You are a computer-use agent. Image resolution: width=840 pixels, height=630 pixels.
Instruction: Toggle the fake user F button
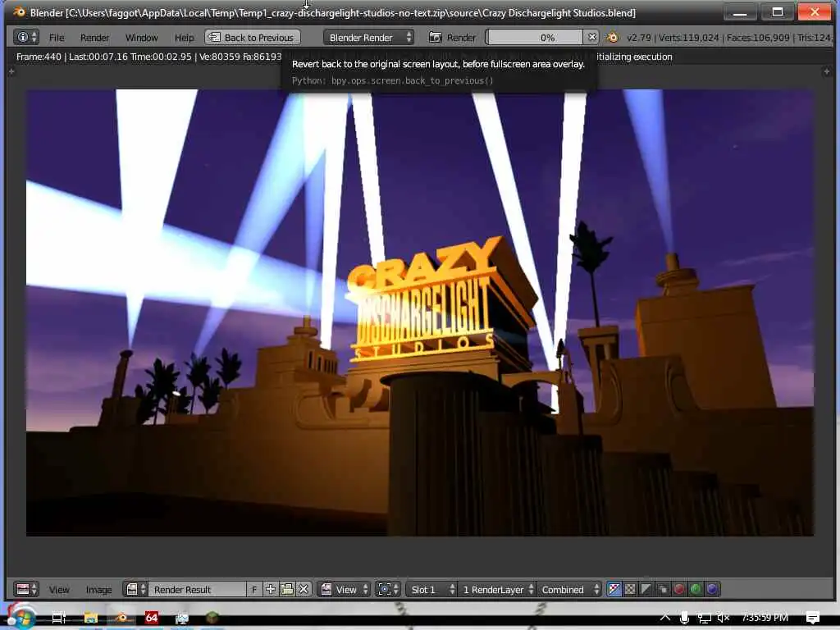254,589
